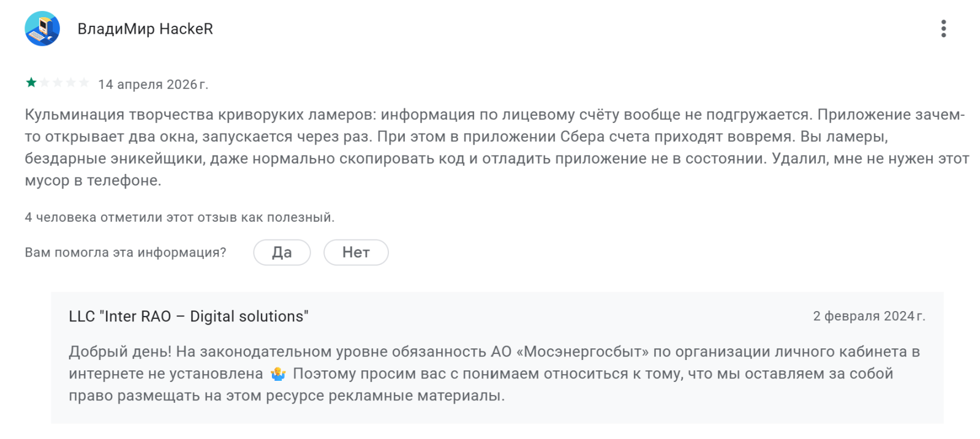This screenshot has height=439, width=980.
Task: Open the three-dot review options menu
Action: coord(943,29)
